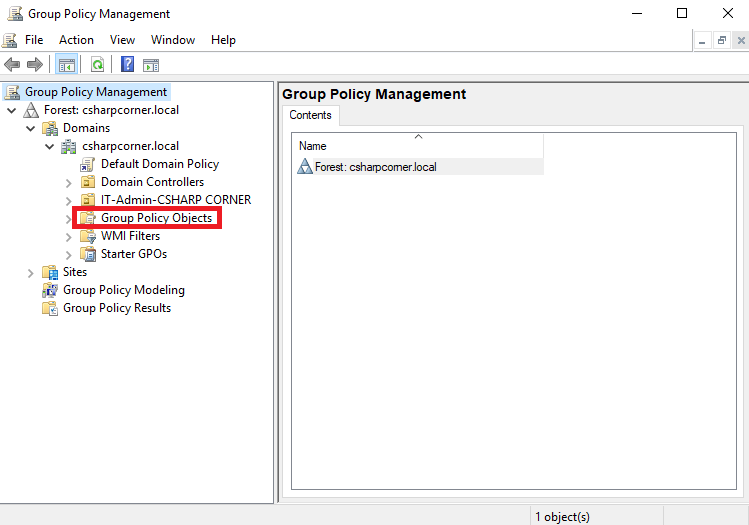
Task: Maximize the Group Policy Management window
Action: click(x=682, y=13)
